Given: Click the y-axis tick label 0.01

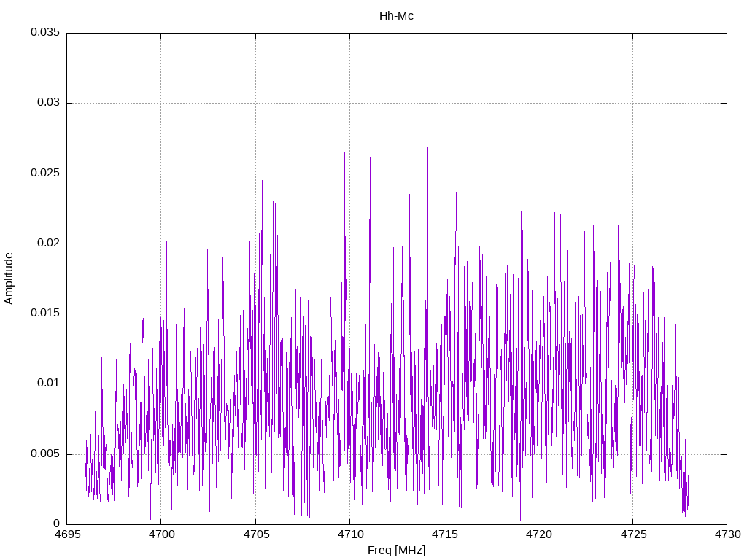Looking at the screenshot, I should [x=49, y=383].
